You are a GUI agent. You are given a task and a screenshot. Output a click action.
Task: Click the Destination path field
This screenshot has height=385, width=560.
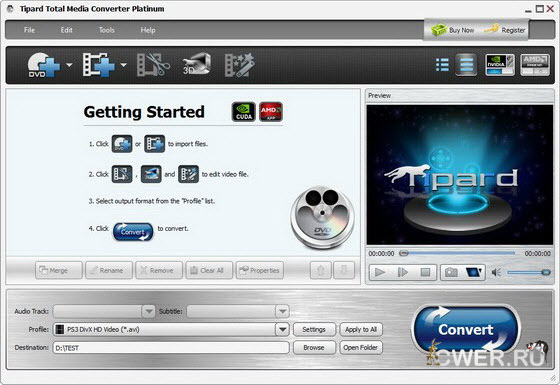pyautogui.click(x=171, y=348)
